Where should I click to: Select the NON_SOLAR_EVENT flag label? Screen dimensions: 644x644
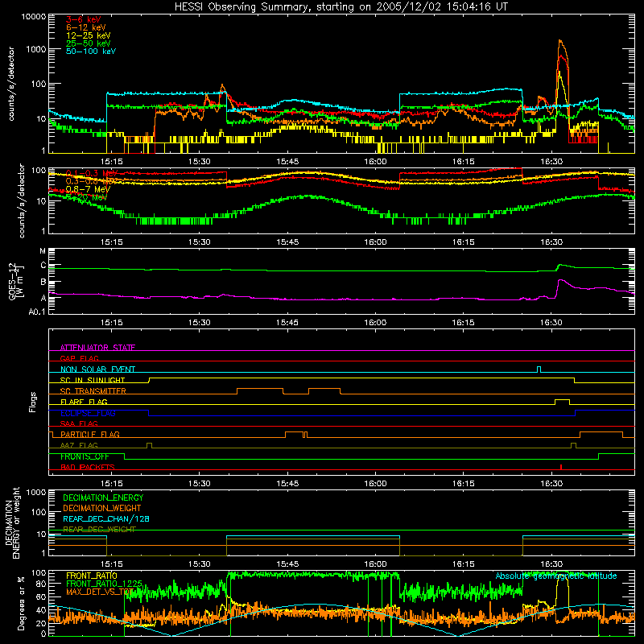coord(97,369)
